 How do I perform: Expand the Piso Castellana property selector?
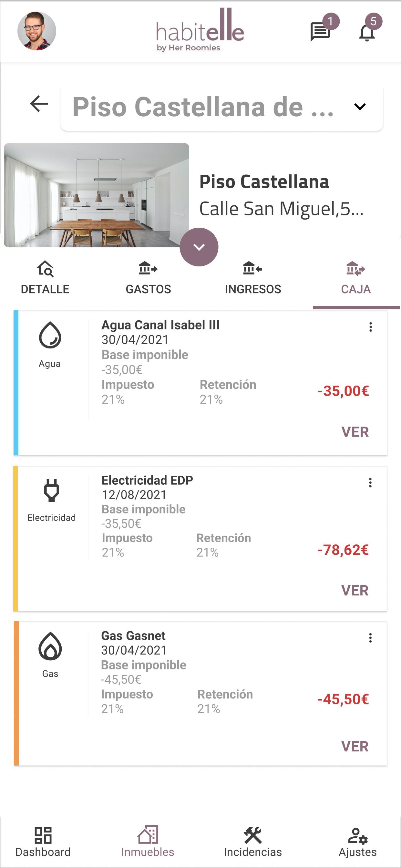click(x=222, y=107)
